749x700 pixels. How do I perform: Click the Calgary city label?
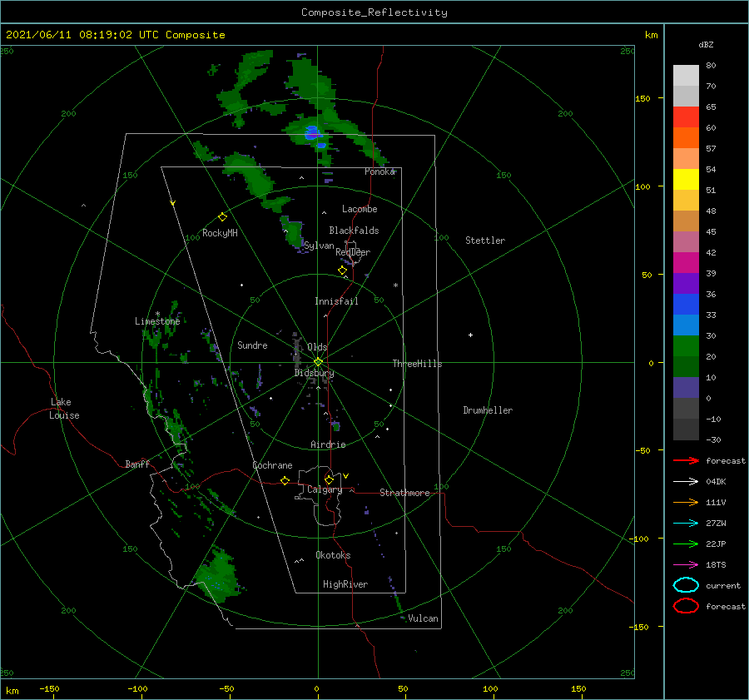325,489
